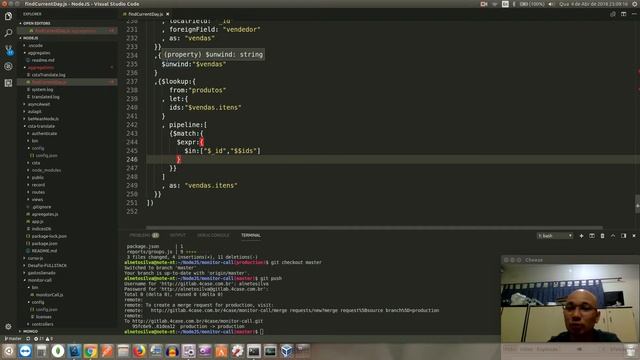
Task: Click the gitlab monitor-call.git URL in terminal
Action: pyautogui.click(x=198, y=321)
